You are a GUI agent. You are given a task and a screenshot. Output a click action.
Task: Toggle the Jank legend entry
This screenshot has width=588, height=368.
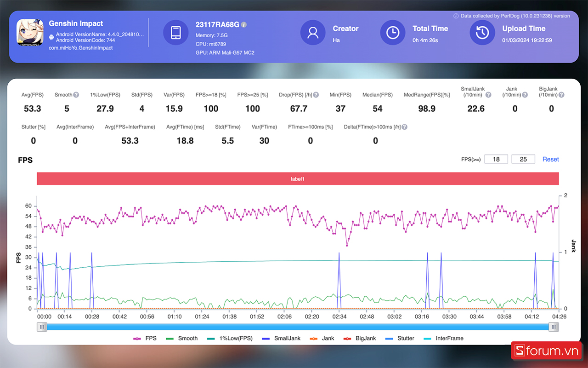[x=322, y=338]
